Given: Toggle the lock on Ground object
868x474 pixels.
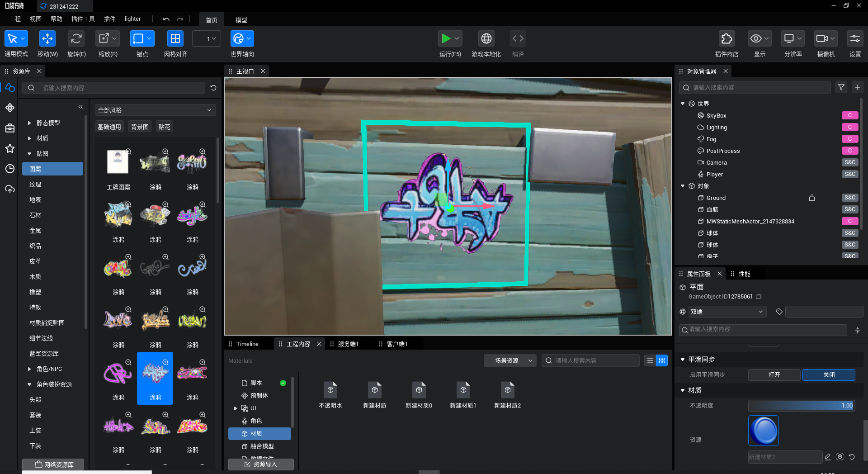Looking at the screenshot, I should 812,198.
